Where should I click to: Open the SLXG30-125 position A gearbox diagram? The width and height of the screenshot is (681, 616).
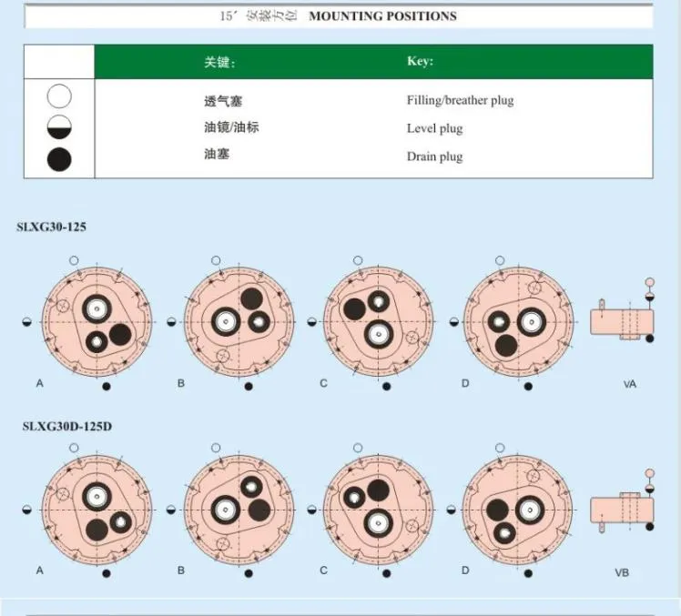pos(97,322)
